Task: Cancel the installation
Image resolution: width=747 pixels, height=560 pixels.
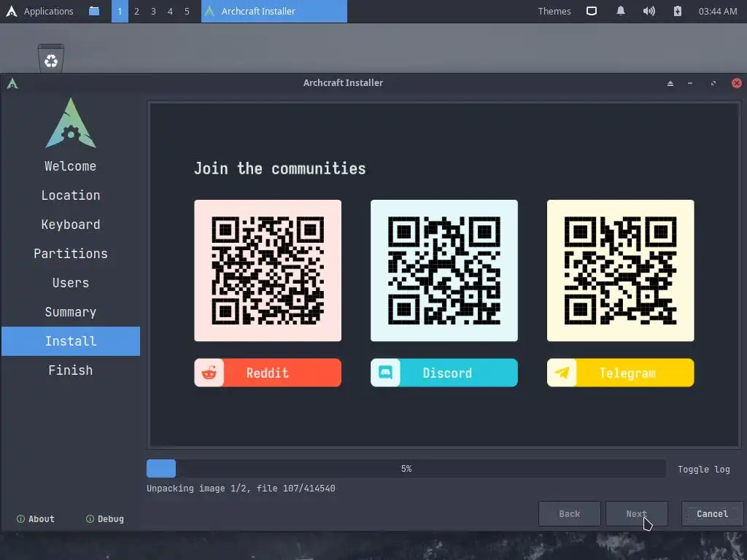Action: click(x=712, y=514)
